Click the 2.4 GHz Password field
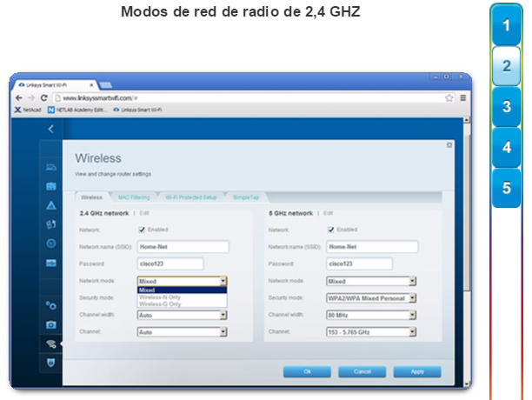 [x=170, y=263]
